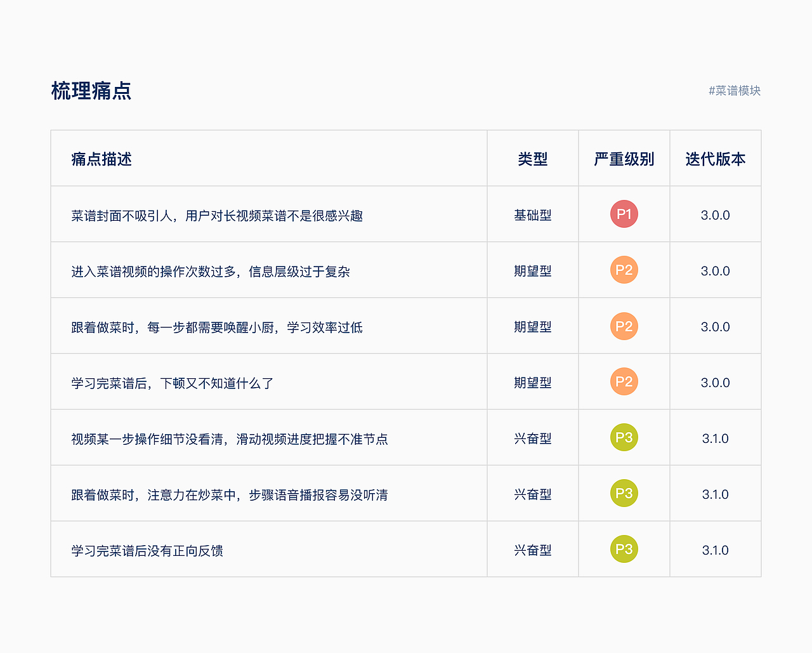This screenshot has height=653, width=812.
Task: Click version 3.1.0 in the 把握不准节点 row
Action: tap(716, 439)
